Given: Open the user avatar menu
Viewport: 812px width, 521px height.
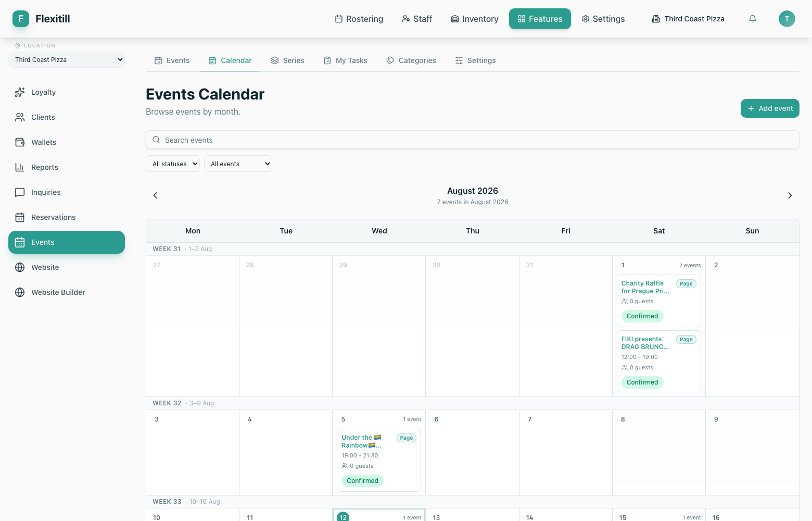Looking at the screenshot, I should tap(787, 19).
